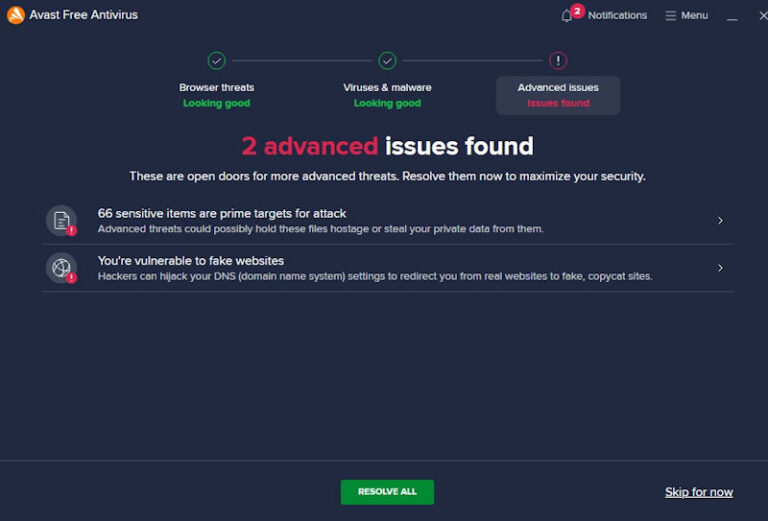Select the Advanced issues step tab
Viewport: 768px width, 521px height.
(558, 95)
